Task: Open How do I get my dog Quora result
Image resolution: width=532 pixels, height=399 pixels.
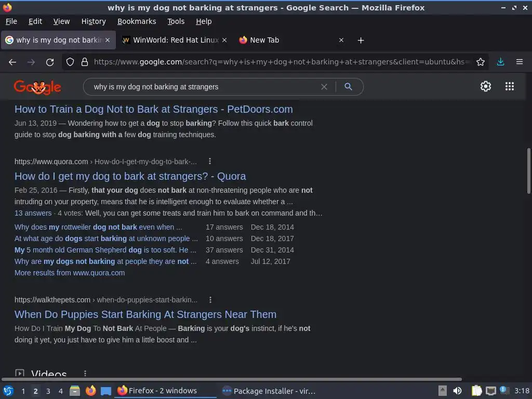Action: click(130, 177)
